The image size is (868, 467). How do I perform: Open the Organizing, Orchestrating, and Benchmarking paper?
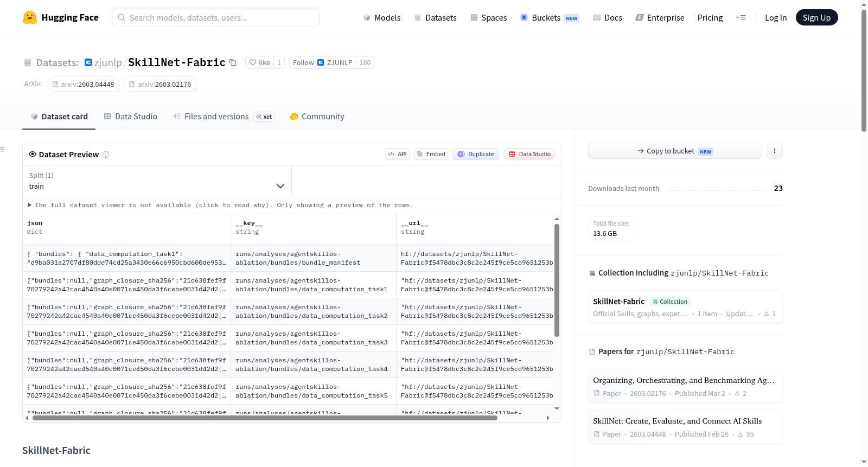(x=685, y=386)
